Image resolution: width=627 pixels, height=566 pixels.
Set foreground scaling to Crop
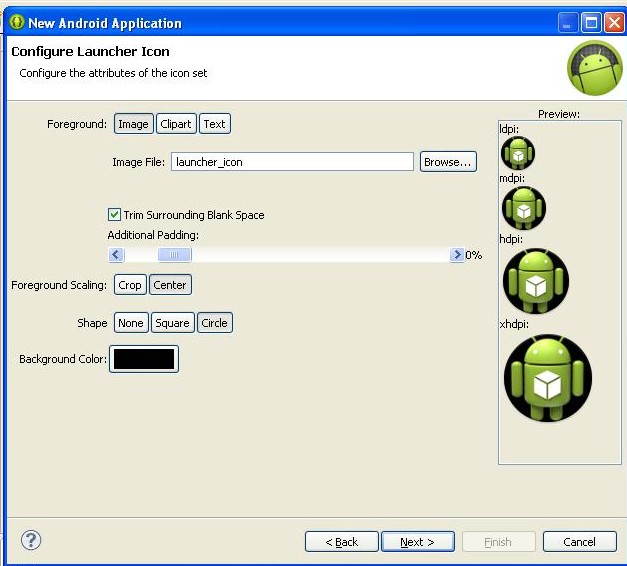point(130,285)
